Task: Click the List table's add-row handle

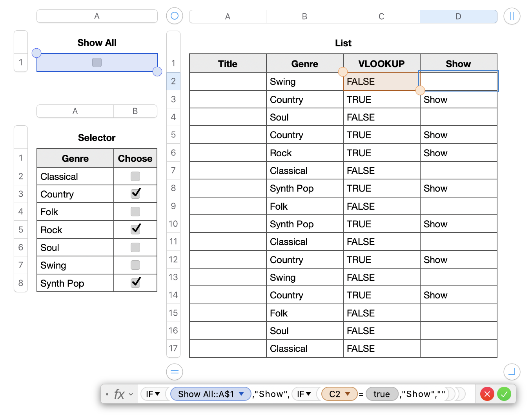Action: 175,372
